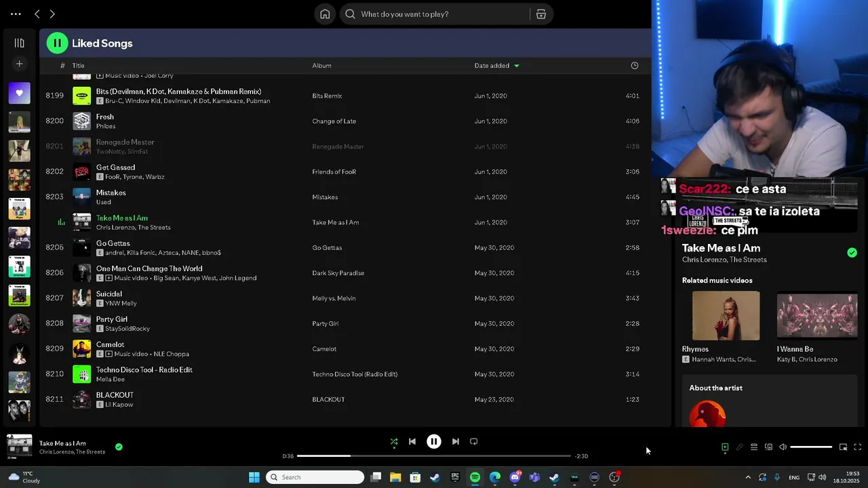Open the play queue

click(754, 447)
